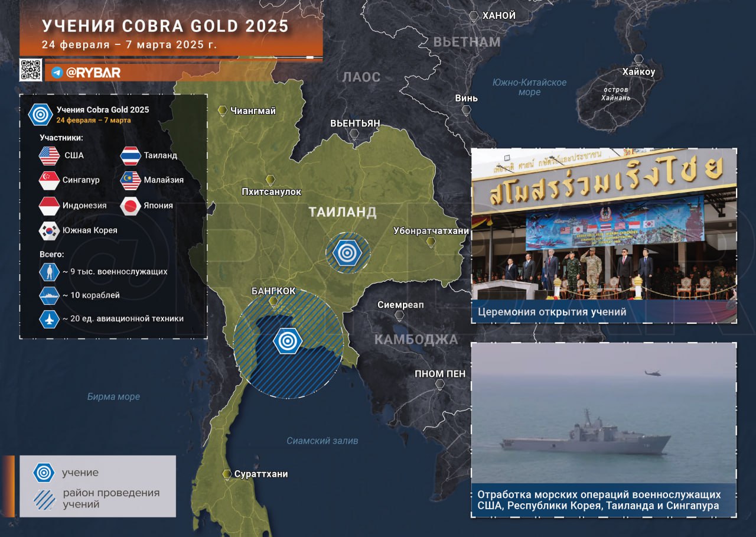
Task: Select the USA flag in the participants list
Action: click(x=49, y=156)
